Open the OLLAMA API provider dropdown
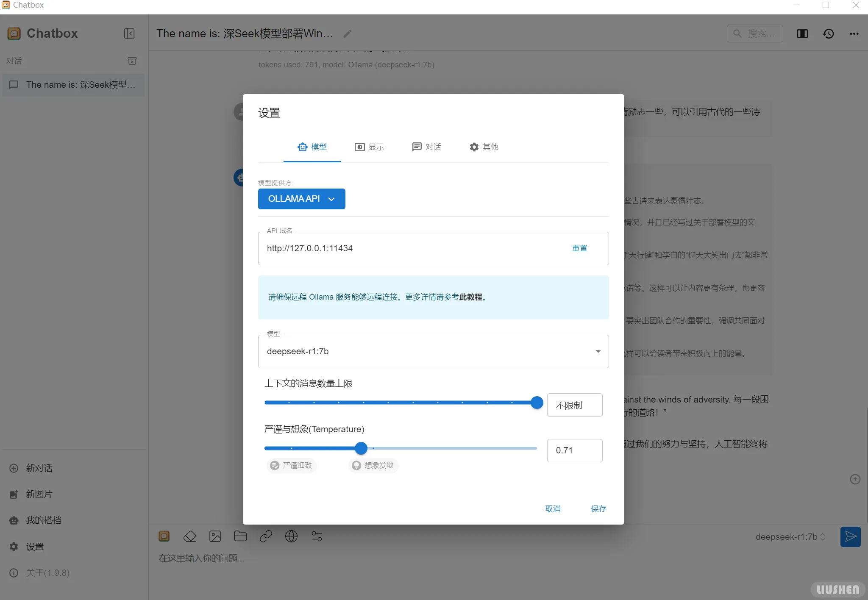This screenshot has width=868, height=600. [301, 199]
